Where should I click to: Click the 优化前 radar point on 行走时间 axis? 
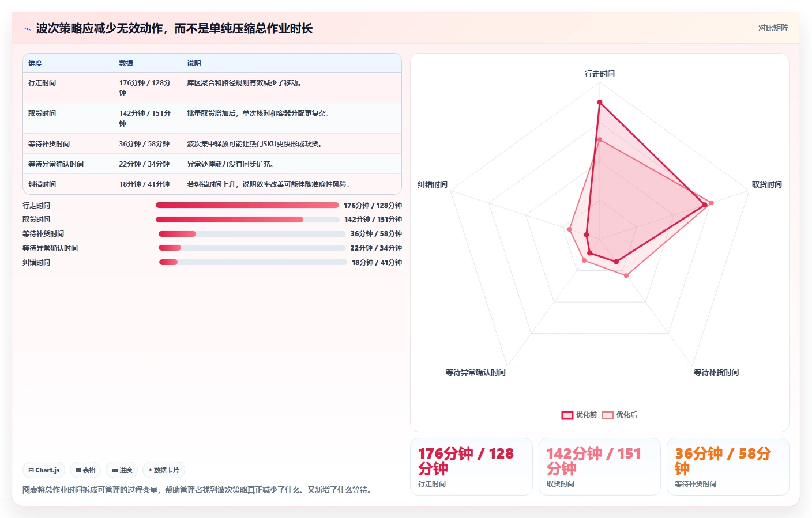tap(600, 103)
